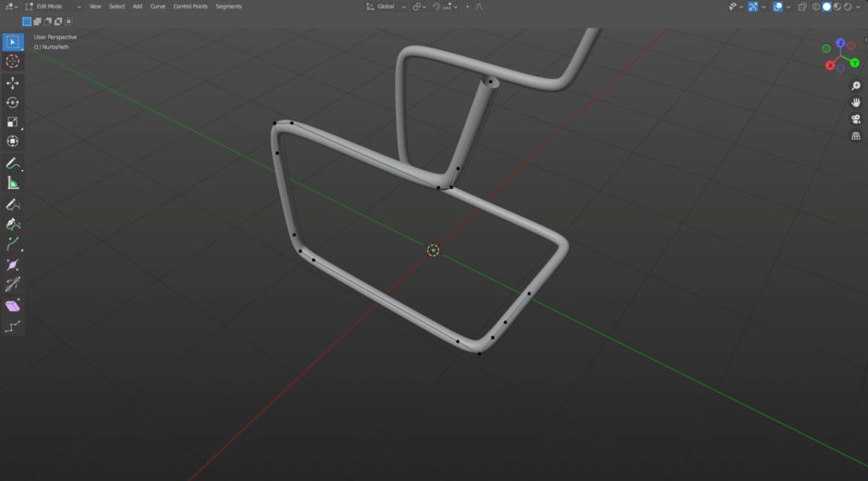Activate the Rotate tool
868x481 pixels.
pos(13,102)
